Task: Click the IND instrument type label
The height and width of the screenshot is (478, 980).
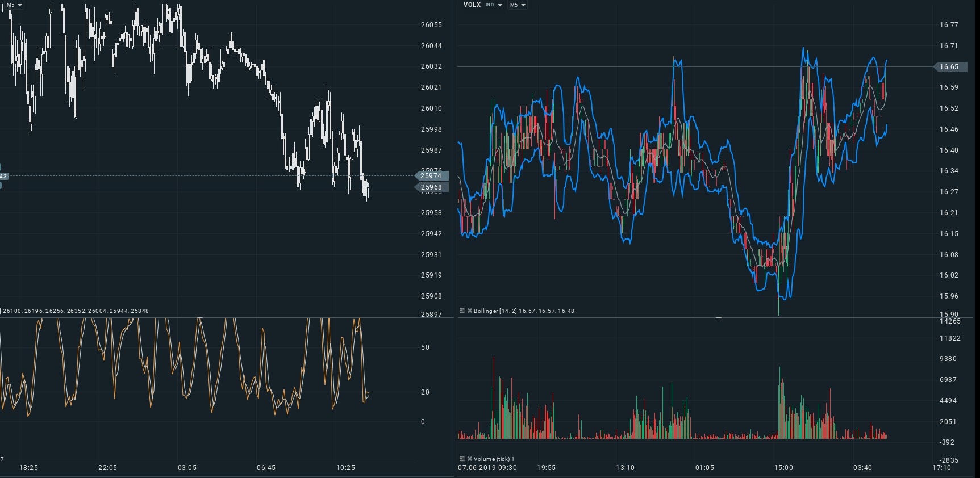Action: click(x=490, y=5)
